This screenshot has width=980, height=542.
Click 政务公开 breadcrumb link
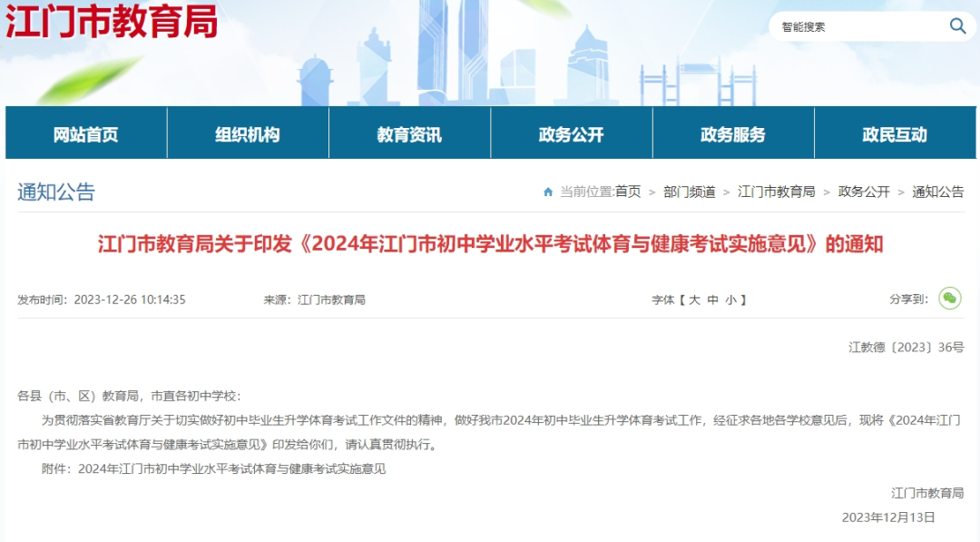tap(864, 192)
